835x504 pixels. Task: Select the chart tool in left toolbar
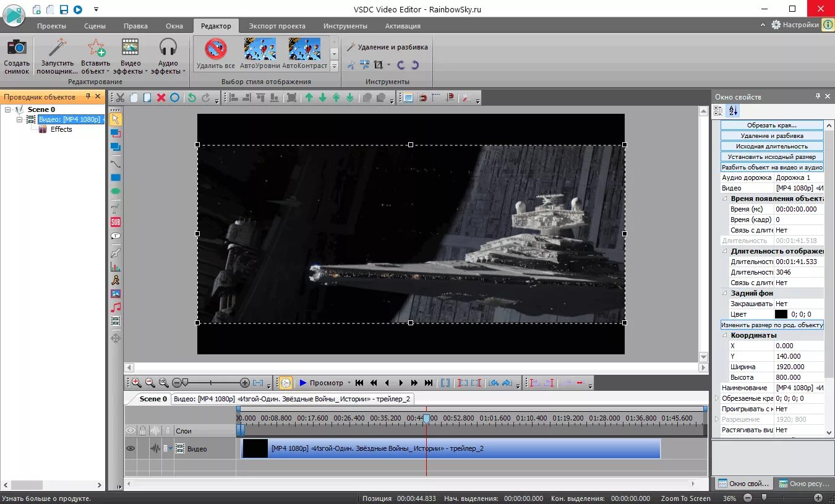116,267
